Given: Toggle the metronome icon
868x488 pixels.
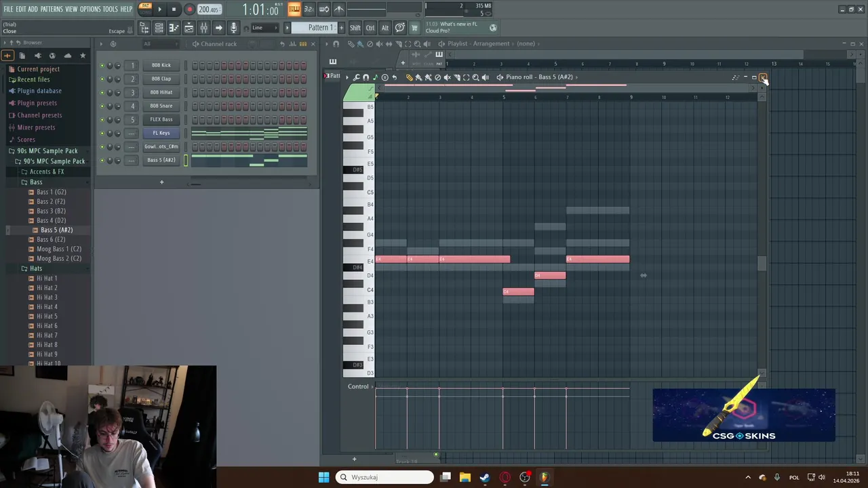Looking at the screenshot, I should [x=339, y=9].
